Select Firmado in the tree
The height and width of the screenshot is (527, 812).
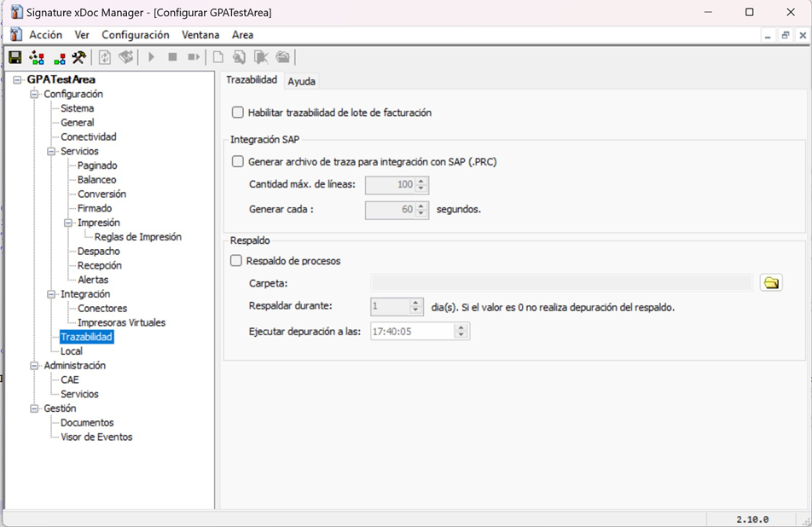pos(95,208)
